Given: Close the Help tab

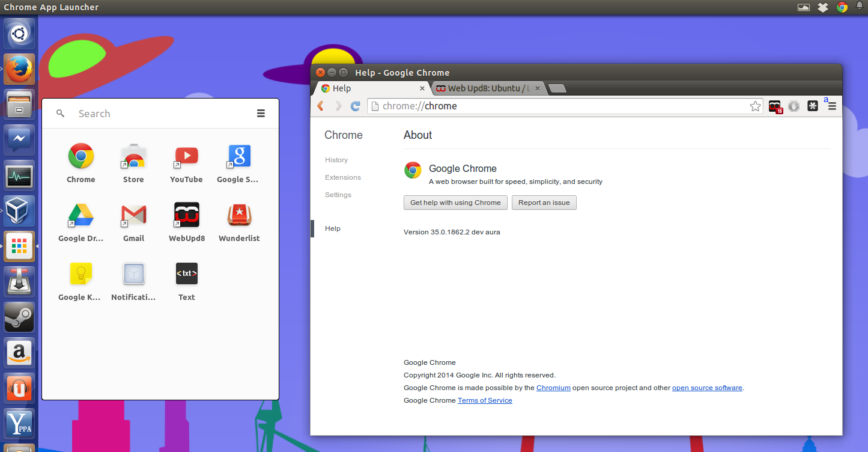Looking at the screenshot, I should 422,88.
